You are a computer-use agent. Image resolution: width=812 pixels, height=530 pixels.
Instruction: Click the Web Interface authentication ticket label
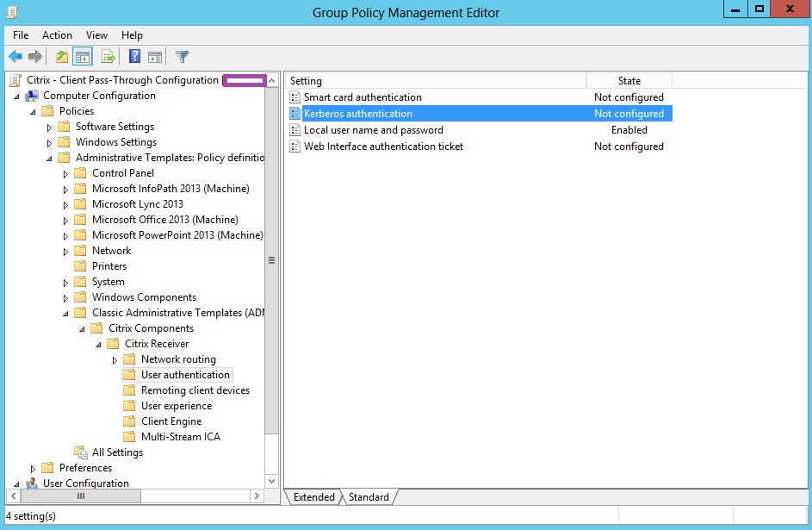click(383, 147)
